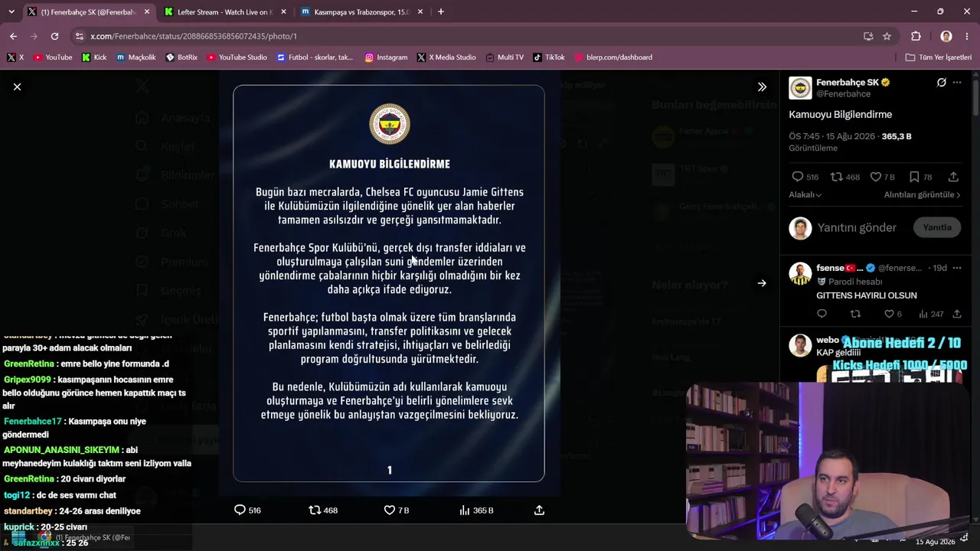The height and width of the screenshot is (551, 980).
Task: Repost icon on fsense GITTENS reply
Action: coord(855,314)
